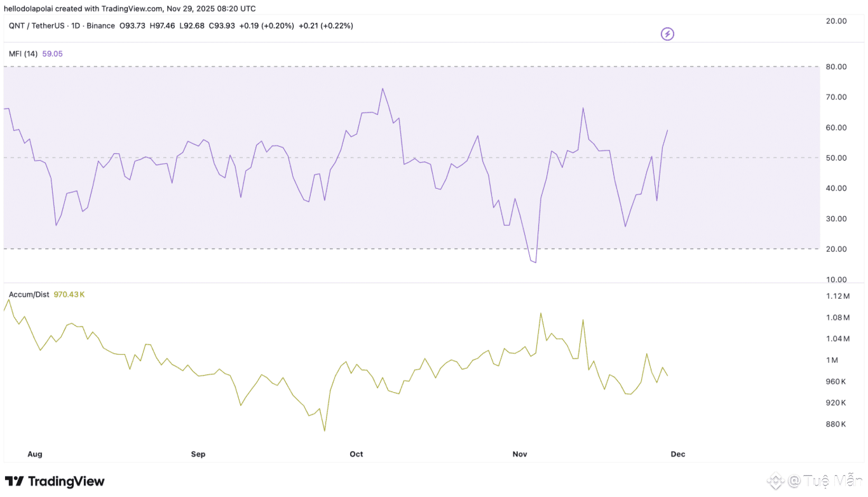
Task: Click the 50.00 midline value on MFI scale
Action: [x=836, y=158]
